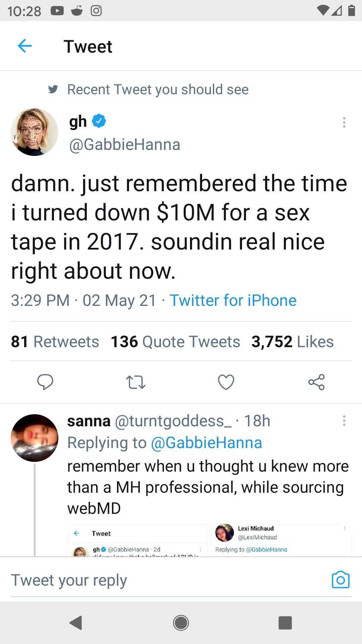Tap @GabbieHanna mention in sanna's reply
Image resolution: width=362 pixels, height=644 pixels.
(x=206, y=443)
